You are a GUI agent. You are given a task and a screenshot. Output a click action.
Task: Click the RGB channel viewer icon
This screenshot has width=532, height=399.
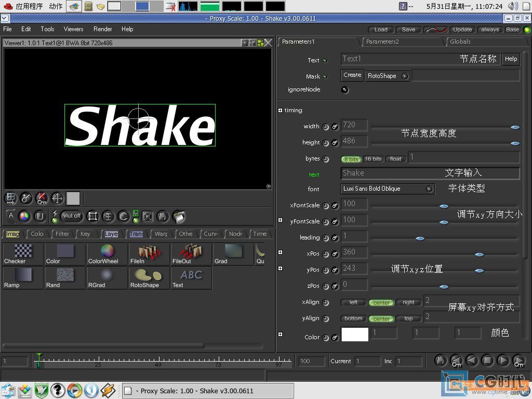[x=24, y=217]
